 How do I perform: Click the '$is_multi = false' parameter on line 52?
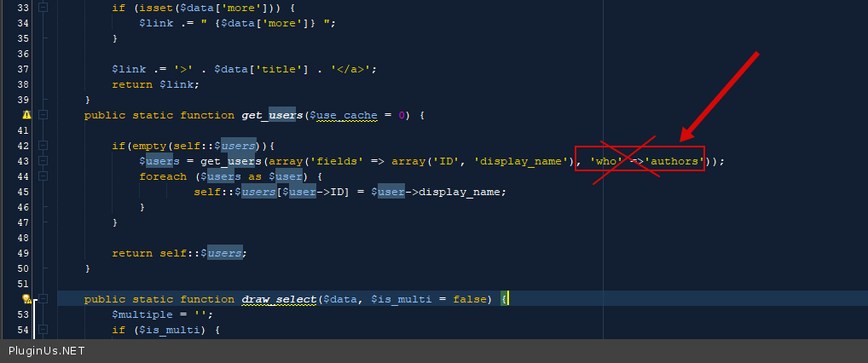[429, 299]
